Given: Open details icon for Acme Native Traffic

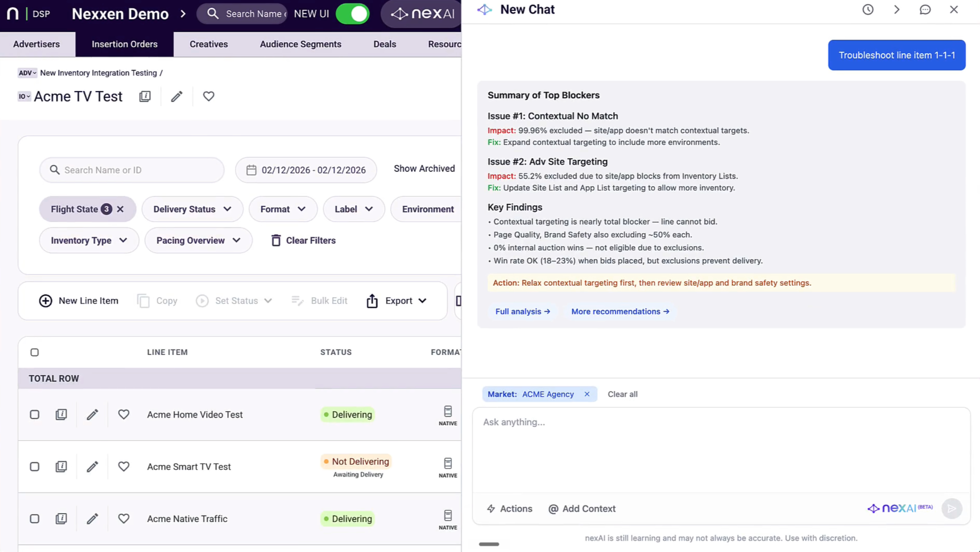Looking at the screenshot, I should coord(61,519).
